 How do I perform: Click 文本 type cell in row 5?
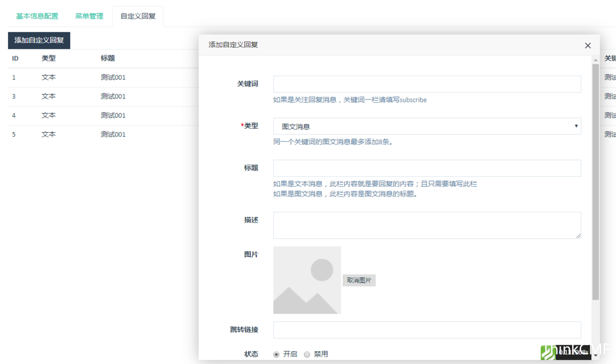(x=48, y=134)
